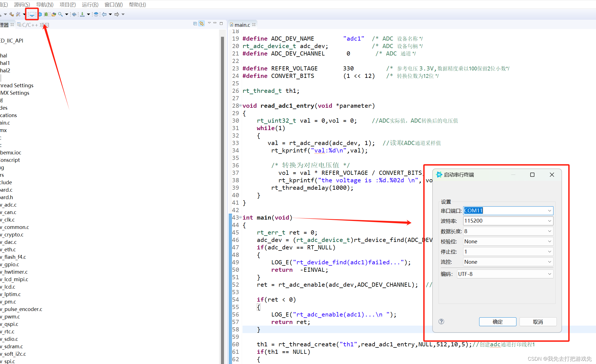Open the 源码(S) menu
The image size is (596, 364).
(22, 4)
